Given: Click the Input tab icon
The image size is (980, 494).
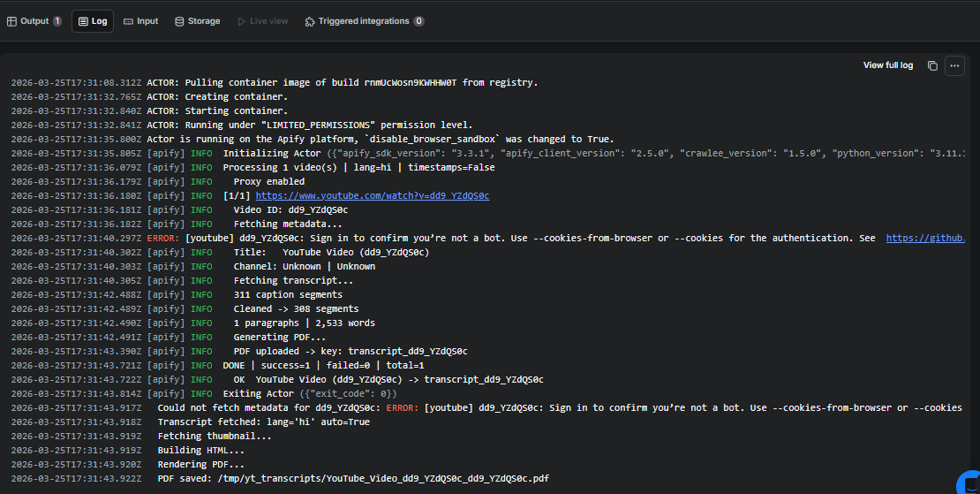Looking at the screenshot, I should click(x=128, y=21).
